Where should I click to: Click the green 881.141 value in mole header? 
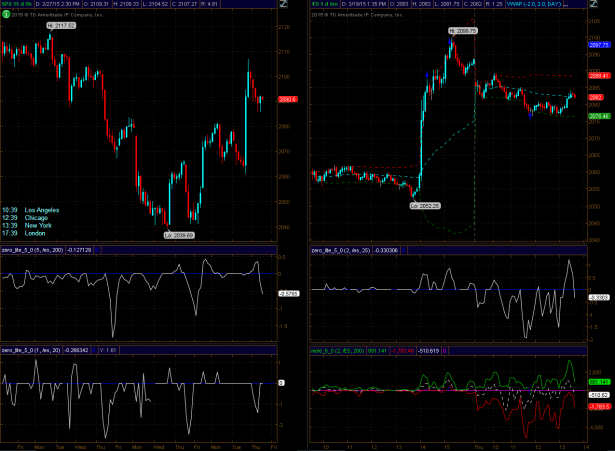(x=377, y=351)
